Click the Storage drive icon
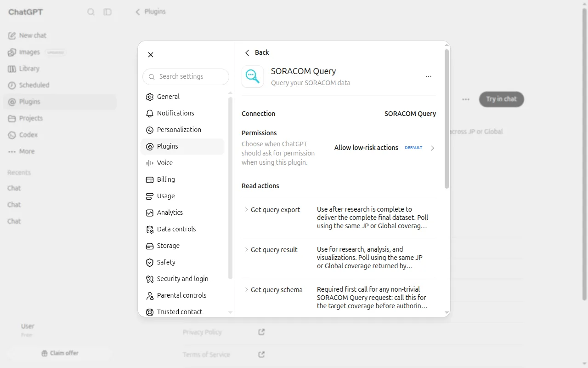Screen dimensions: 588x368 point(150,246)
